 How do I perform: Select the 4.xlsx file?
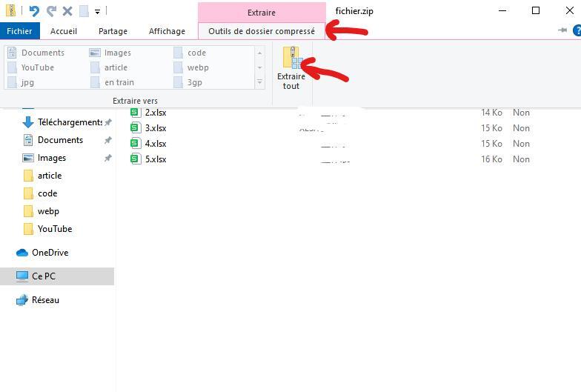click(x=156, y=144)
